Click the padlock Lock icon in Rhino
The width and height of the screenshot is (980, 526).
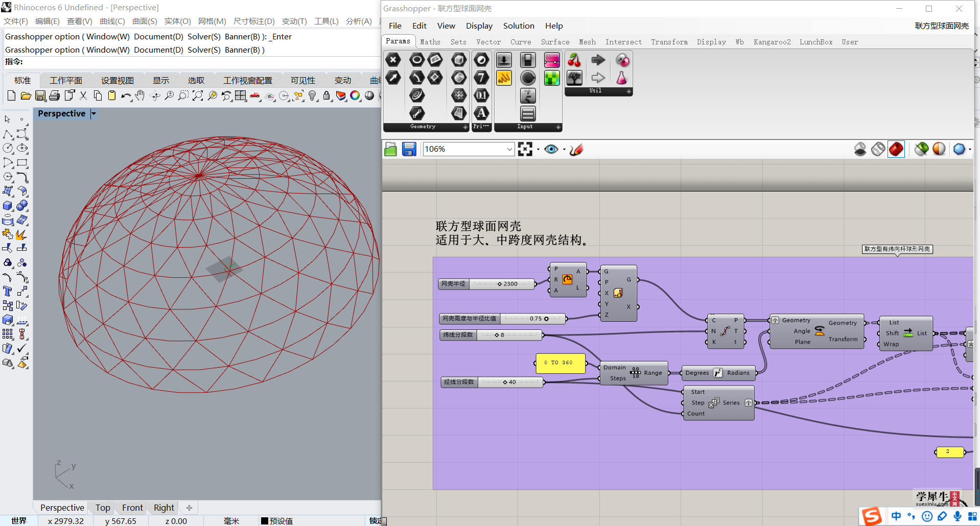(326, 95)
